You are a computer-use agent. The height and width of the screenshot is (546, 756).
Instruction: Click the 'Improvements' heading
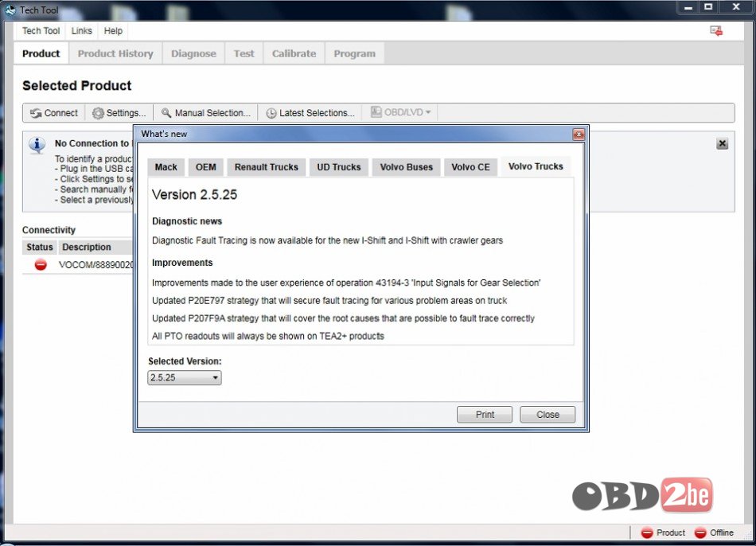coord(182,263)
